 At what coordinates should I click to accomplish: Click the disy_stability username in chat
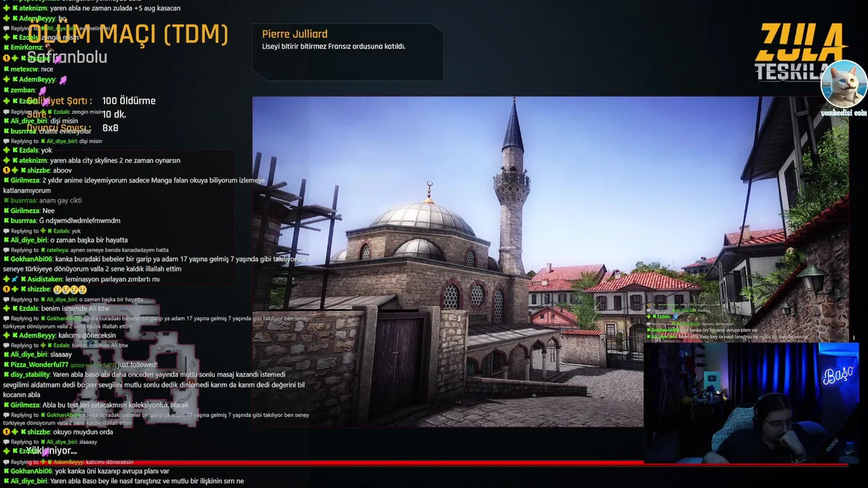[x=31, y=375]
